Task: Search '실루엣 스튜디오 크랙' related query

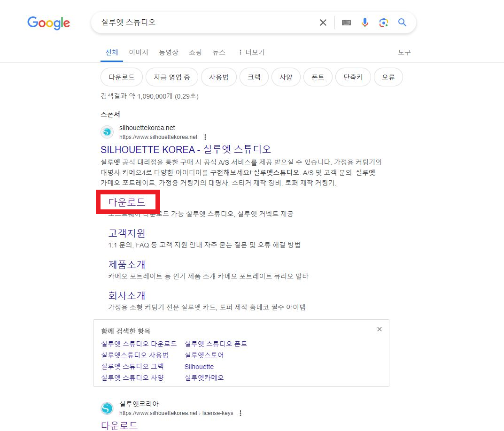Action: coord(132,366)
